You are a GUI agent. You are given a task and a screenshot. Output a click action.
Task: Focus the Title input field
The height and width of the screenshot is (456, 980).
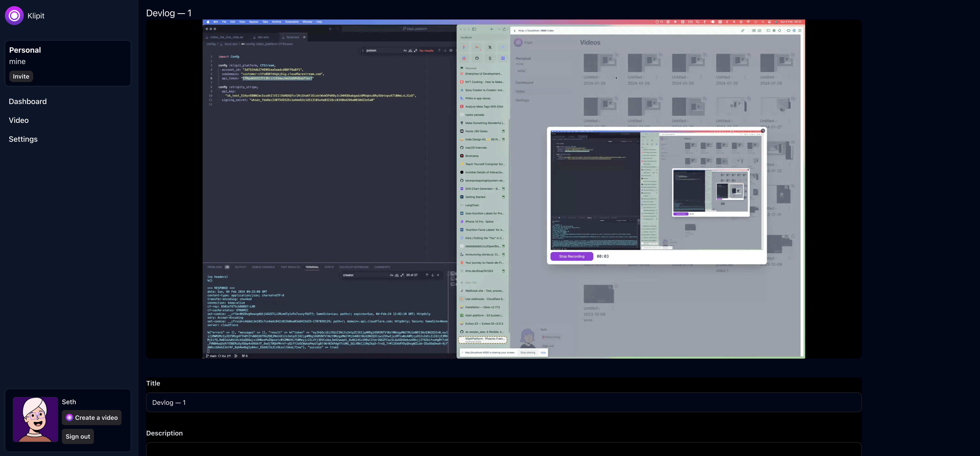pos(504,402)
